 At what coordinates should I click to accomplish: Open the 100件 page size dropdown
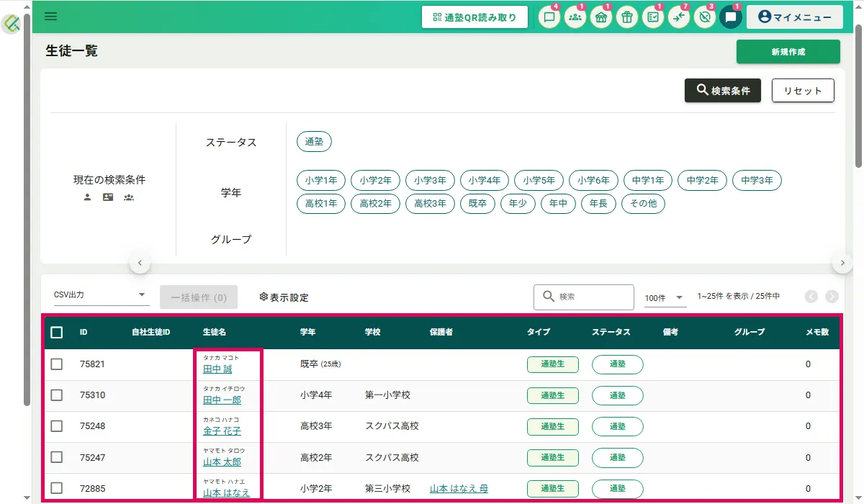click(665, 297)
